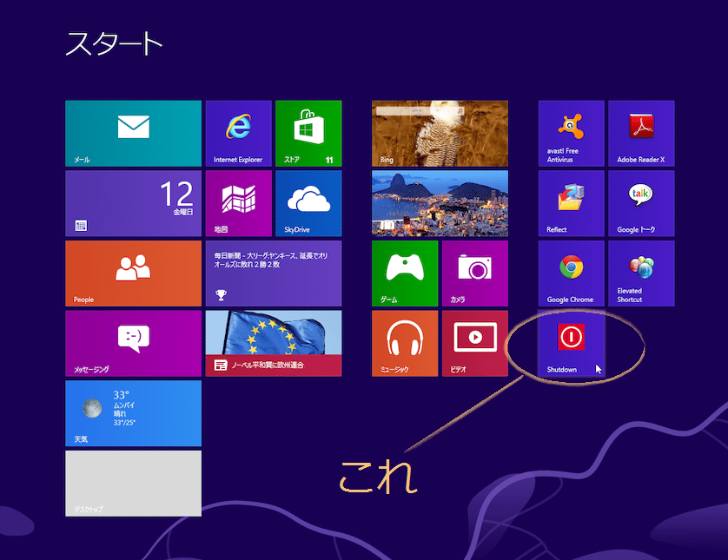Open the Music (ミュージック) tile
This screenshot has height=560, width=728.
pos(405,344)
